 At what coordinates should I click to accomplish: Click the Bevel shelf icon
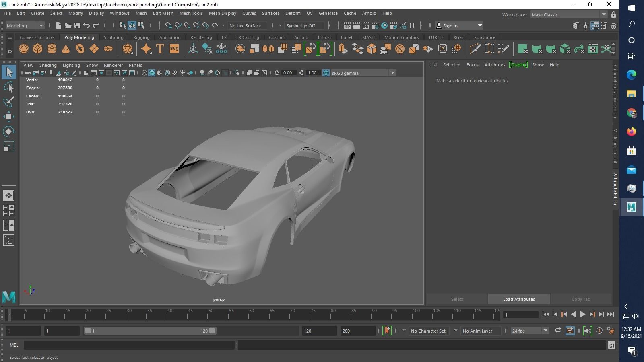[x=372, y=49]
